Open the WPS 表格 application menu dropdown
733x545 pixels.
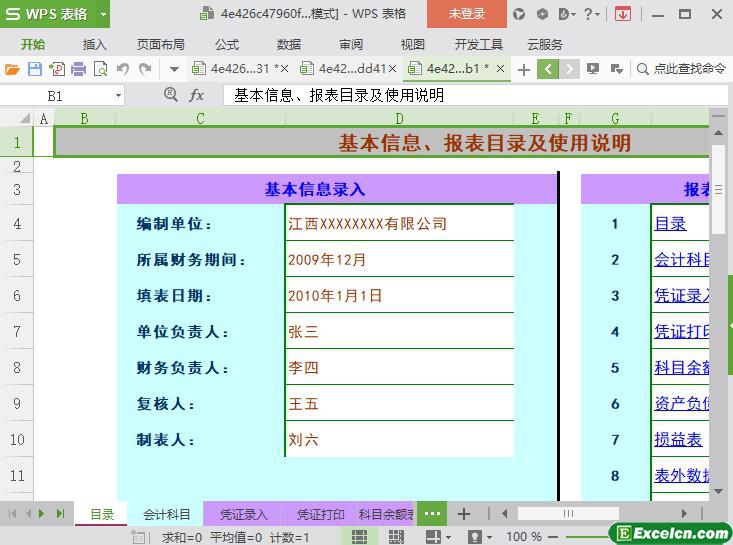pyautogui.click(x=103, y=14)
